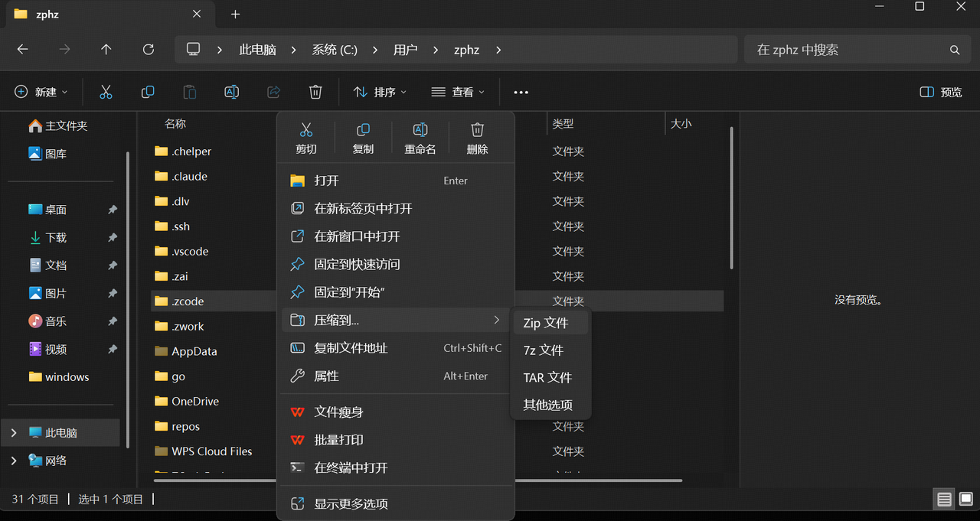Viewport: 980px width, 521px height.
Task: Click the vertical scrollbar in file list
Action: click(732, 199)
